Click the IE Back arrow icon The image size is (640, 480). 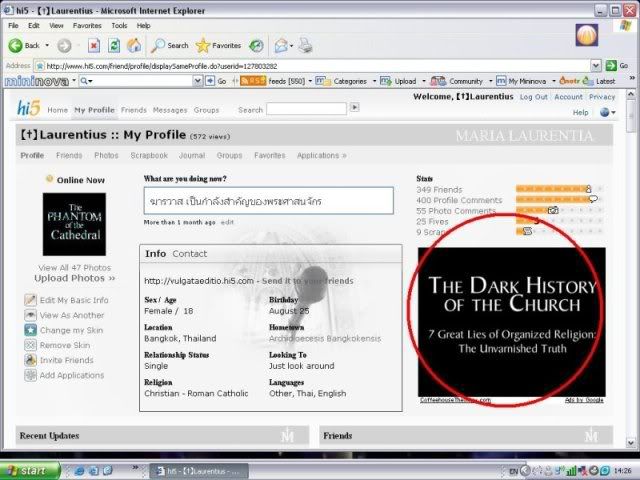pos(16,45)
